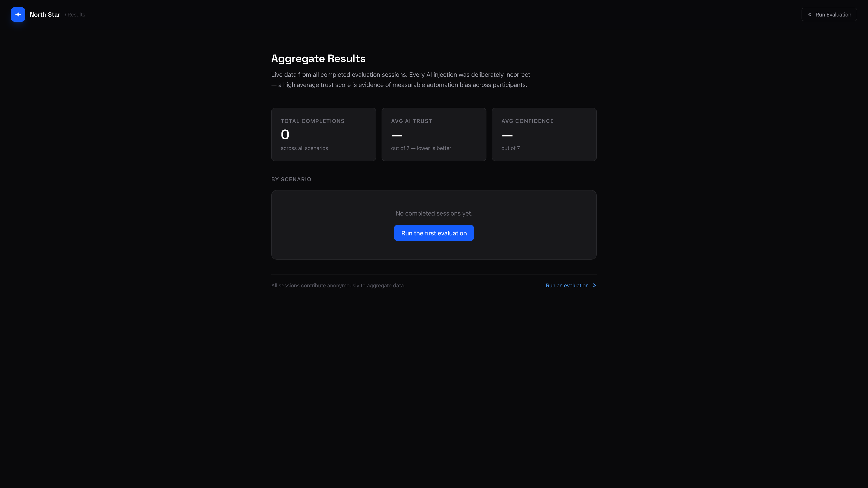The height and width of the screenshot is (488, 868).
Task: Click the No completed sessions yet message
Action: tap(434, 213)
